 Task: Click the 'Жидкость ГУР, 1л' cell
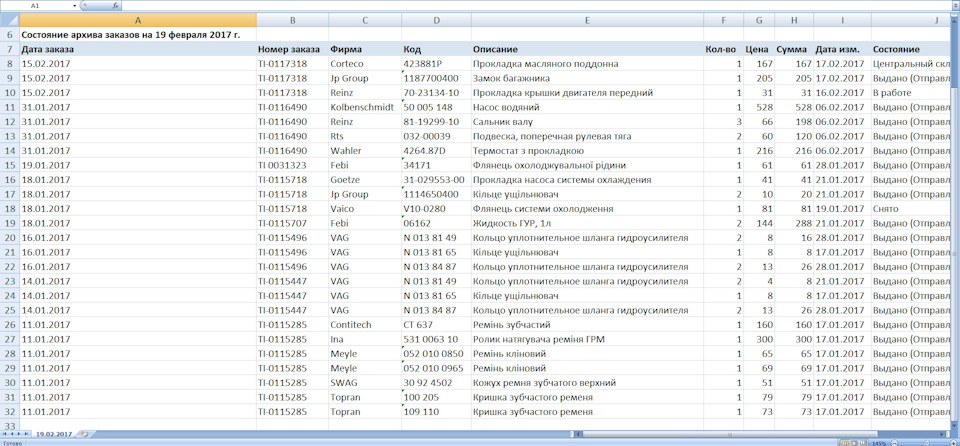[x=587, y=223]
